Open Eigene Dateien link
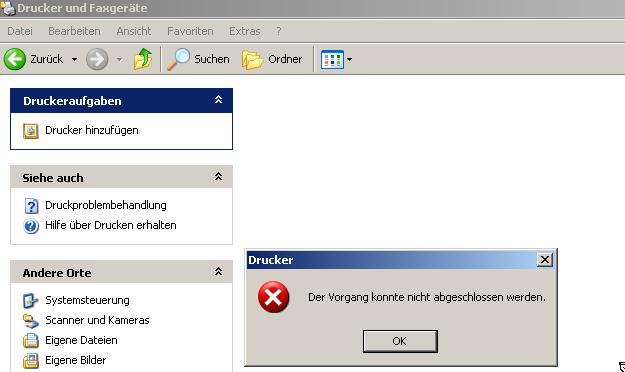 click(81, 340)
